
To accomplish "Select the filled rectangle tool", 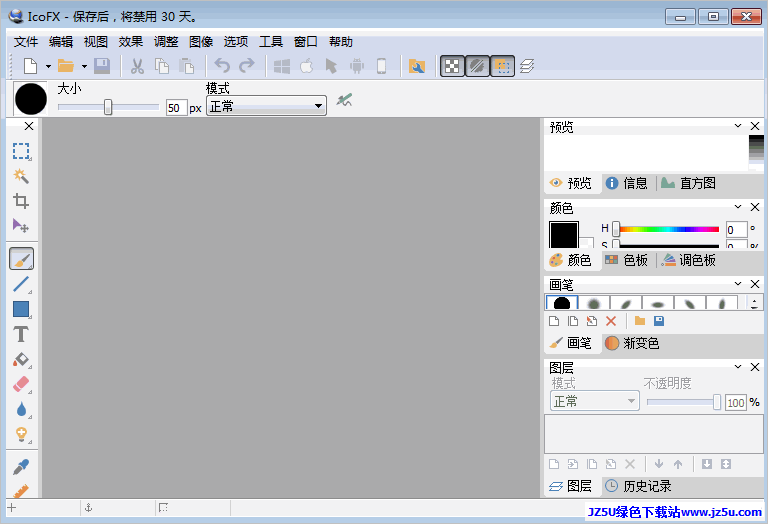I will click(21, 310).
